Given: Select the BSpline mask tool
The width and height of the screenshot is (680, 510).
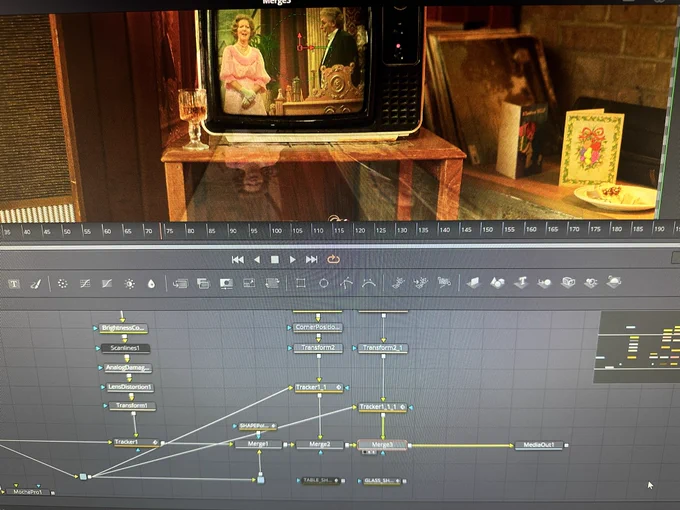Looking at the screenshot, I should pyautogui.click(x=369, y=283).
